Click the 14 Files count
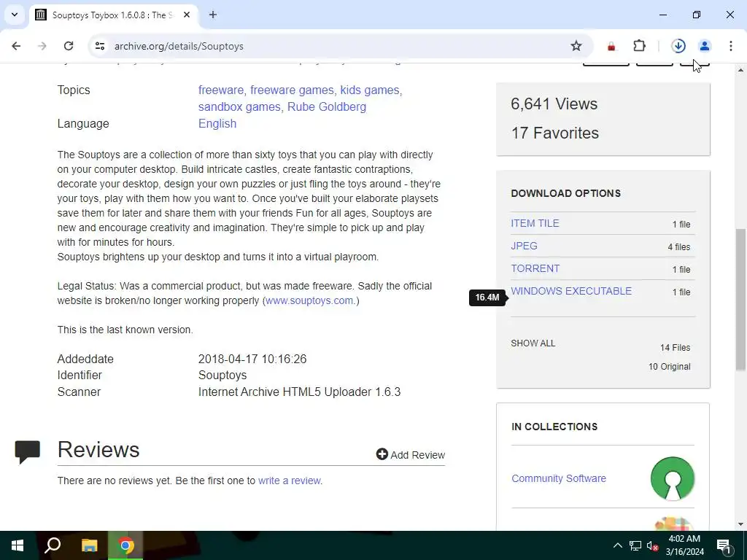Image resolution: width=747 pixels, height=560 pixels. [x=675, y=348]
